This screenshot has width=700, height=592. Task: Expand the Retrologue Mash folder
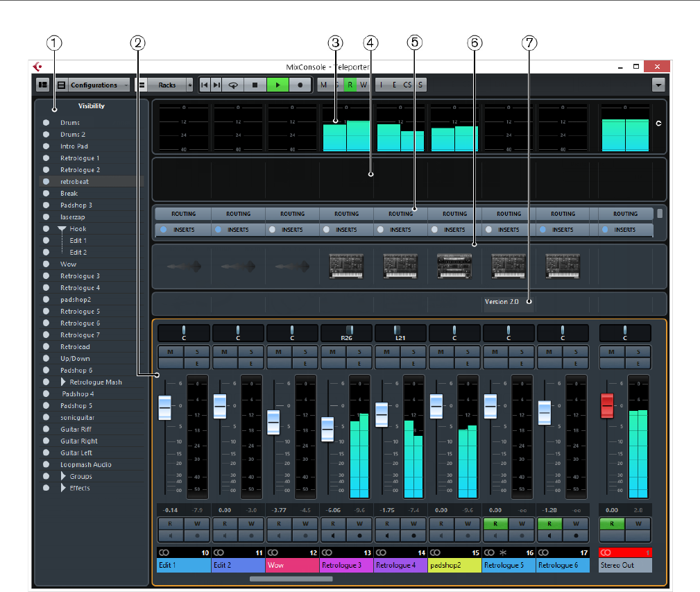coord(64,382)
